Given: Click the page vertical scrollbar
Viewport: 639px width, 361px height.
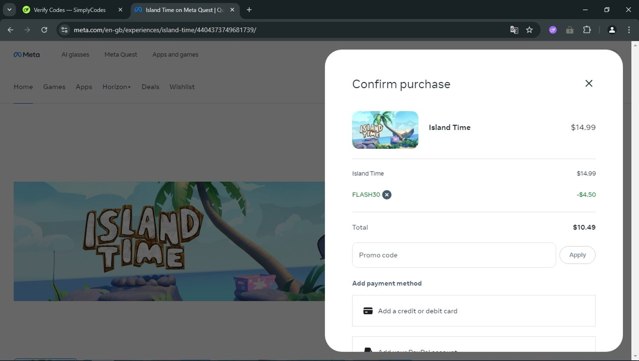Looking at the screenshot, I should [635, 200].
